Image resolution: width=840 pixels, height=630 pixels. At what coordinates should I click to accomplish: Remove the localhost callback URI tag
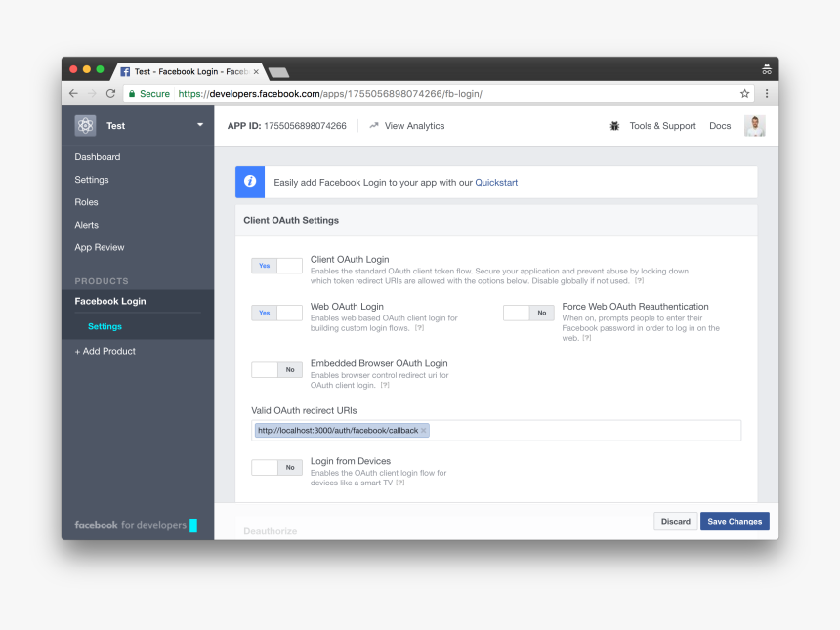(x=424, y=430)
